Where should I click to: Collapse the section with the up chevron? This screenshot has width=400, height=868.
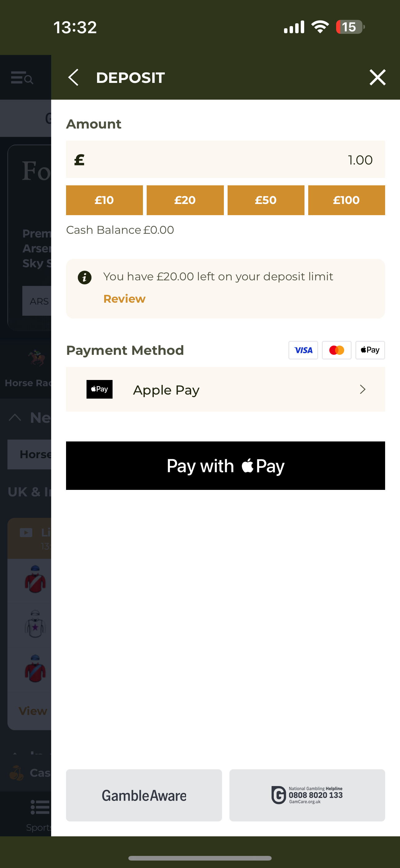(x=15, y=418)
